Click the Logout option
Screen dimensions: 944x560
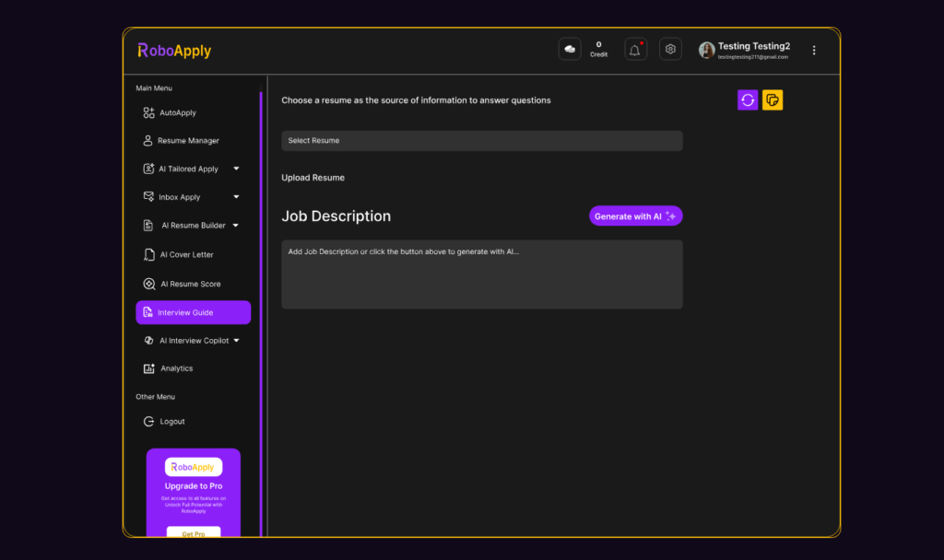171,422
